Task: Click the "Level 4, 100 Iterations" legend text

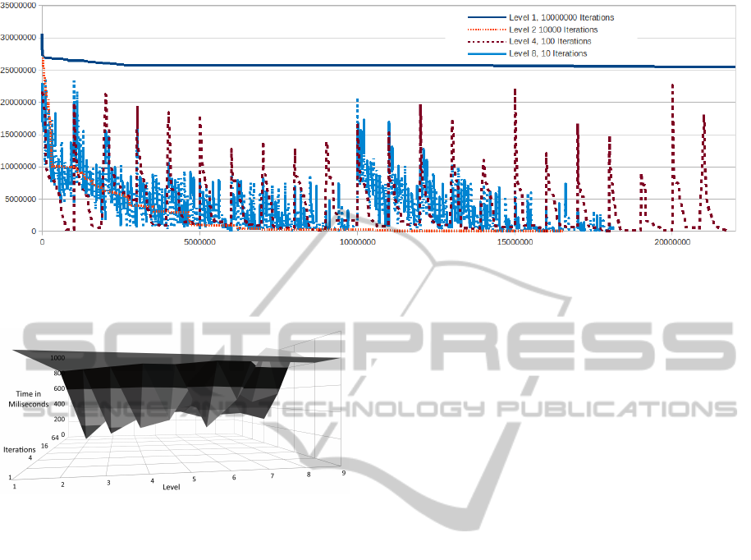Action: click(x=549, y=41)
